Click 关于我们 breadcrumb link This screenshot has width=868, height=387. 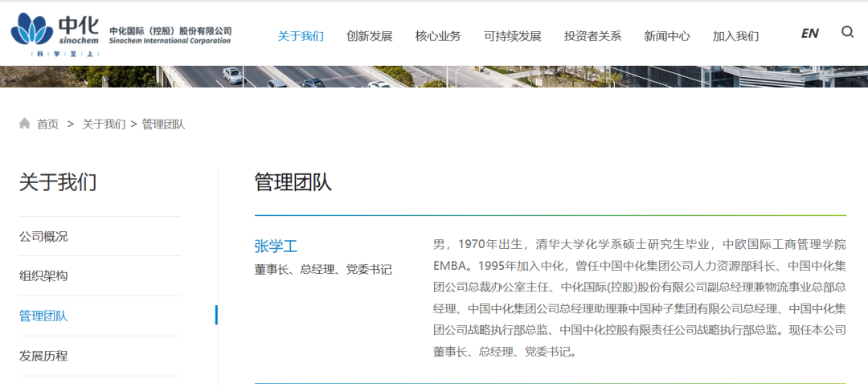(x=104, y=124)
